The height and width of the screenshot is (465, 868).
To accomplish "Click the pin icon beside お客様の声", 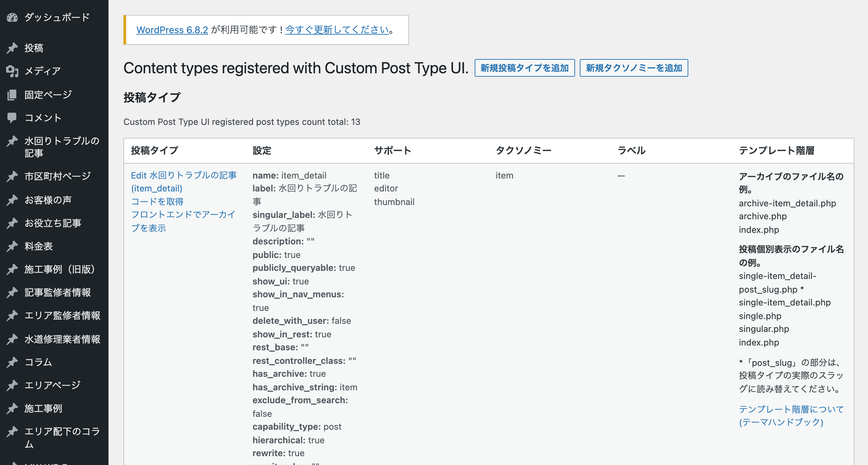I will click(12, 200).
